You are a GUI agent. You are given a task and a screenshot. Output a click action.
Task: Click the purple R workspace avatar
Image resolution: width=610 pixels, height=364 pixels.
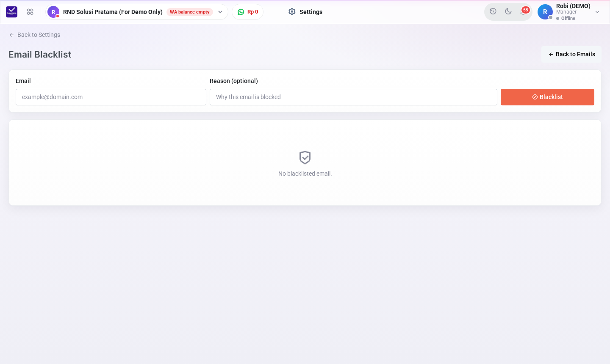coord(53,12)
